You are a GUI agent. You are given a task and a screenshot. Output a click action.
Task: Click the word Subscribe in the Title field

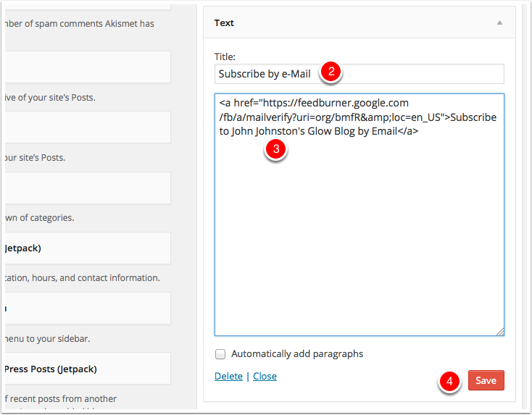pyautogui.click(x=243, y=74)
